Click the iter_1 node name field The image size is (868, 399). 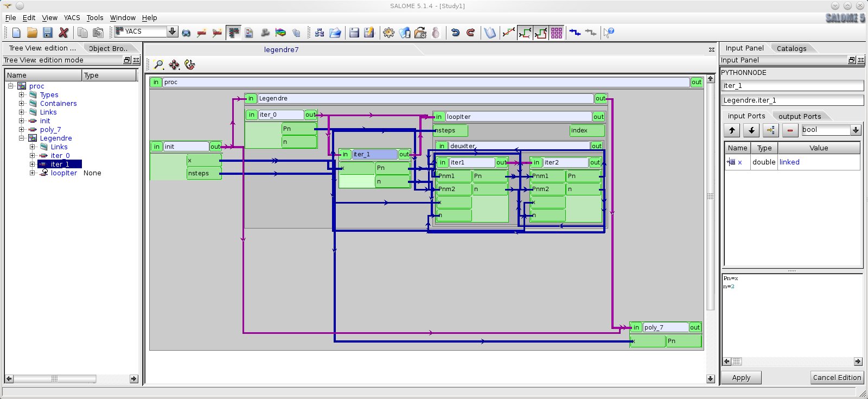point(793,86)
